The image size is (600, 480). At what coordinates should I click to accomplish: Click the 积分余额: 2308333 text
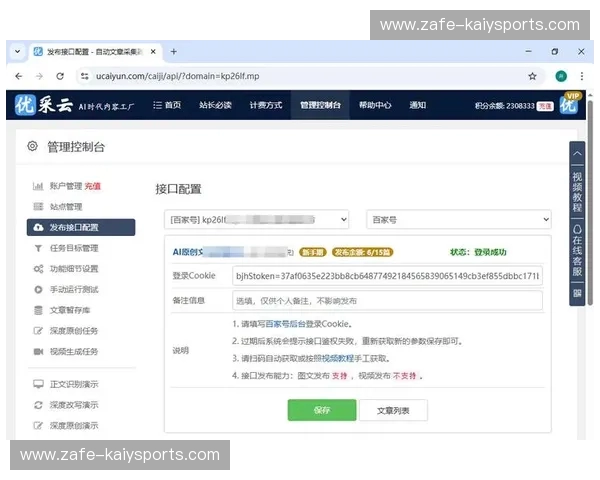pos(504,106)
